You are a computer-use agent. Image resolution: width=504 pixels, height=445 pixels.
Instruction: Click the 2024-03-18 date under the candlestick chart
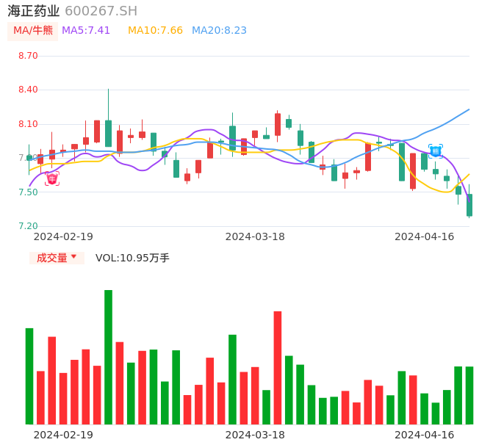pyautogui.click(x=255, y=236)
